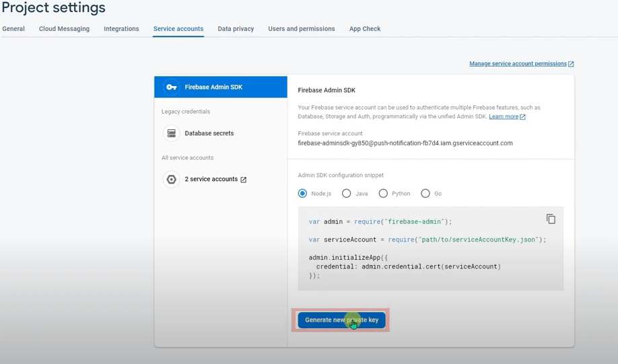Select the Node.js radio button
The image size is (618, 364).
tap(302, 193)
